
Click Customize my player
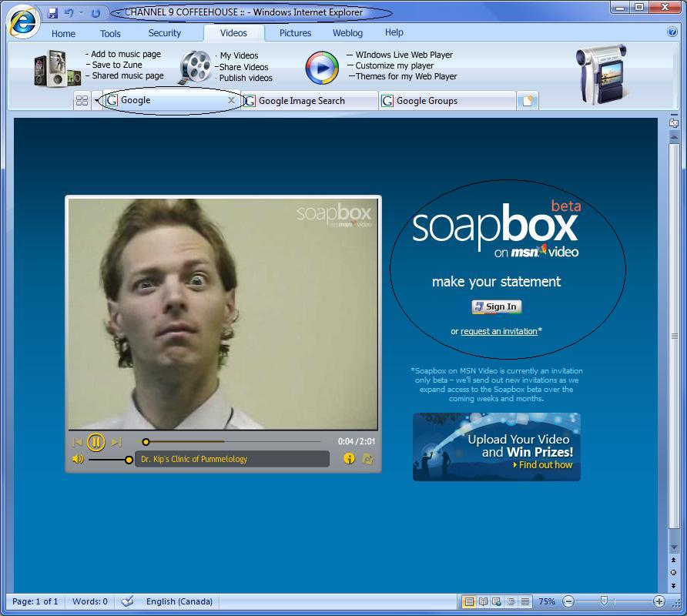[x=394, y=65]
